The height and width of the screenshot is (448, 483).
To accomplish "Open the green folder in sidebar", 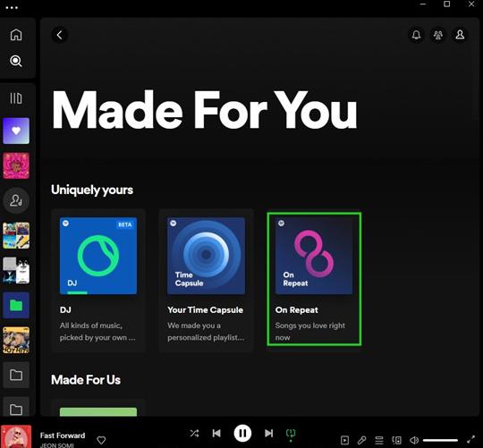I will [x=16, y=306].
